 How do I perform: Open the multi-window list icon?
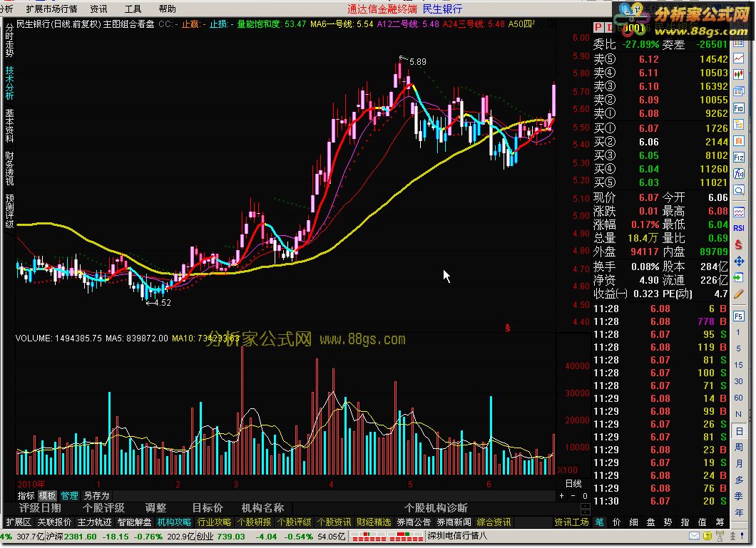coord(739,91)
